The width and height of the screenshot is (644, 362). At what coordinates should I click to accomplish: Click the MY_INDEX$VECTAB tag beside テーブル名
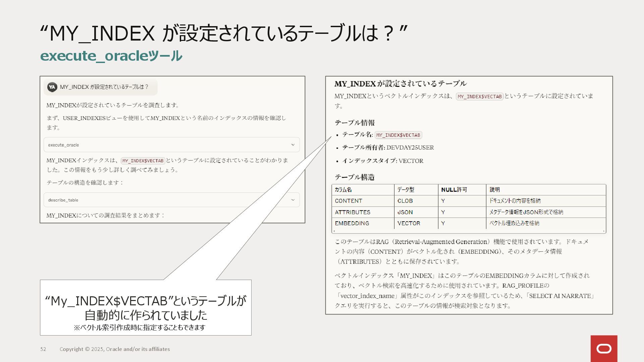pos(398,135)
